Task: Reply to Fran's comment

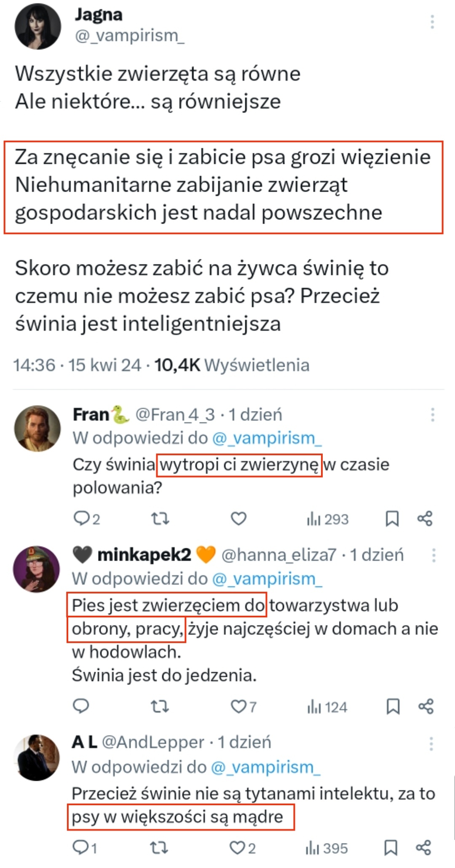Action: click(x=81, y=519)
